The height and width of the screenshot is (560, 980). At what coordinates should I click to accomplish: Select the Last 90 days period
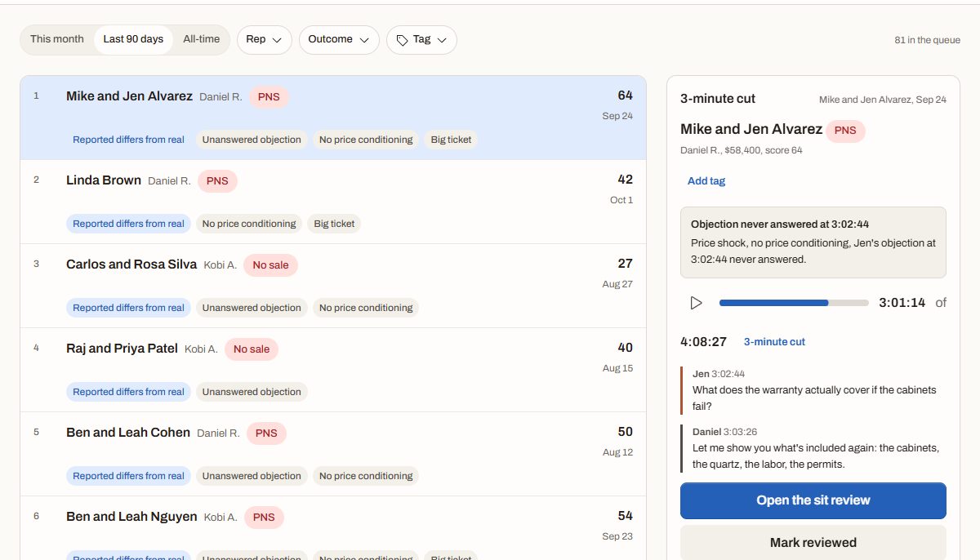133,39
